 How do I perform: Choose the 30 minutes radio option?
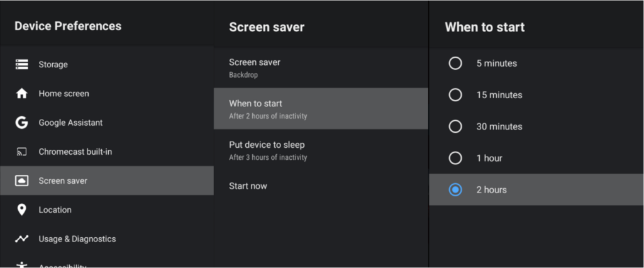tap(455, 126)
